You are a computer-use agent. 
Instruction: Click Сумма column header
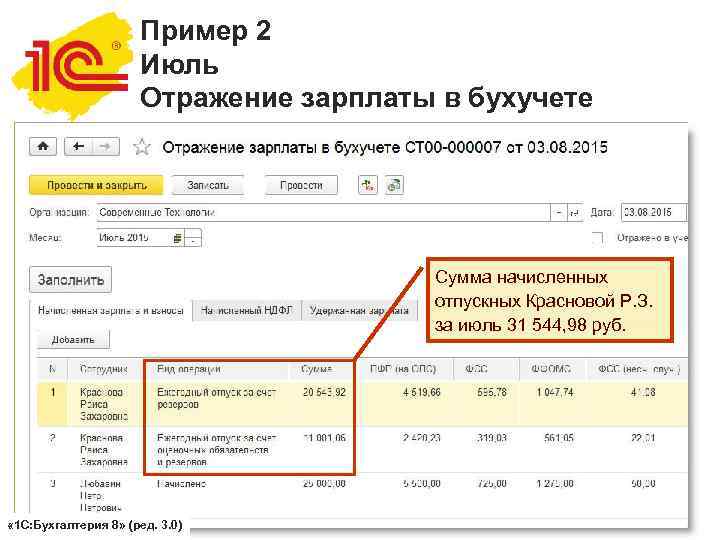pyautogui.click(x=316, y=369)
